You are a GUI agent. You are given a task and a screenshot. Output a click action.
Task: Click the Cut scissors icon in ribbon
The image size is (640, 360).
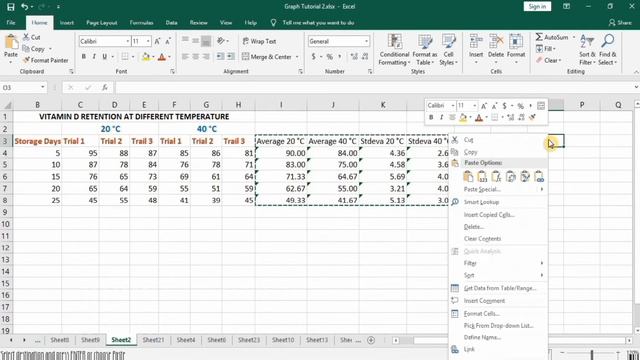coord(27,37)
